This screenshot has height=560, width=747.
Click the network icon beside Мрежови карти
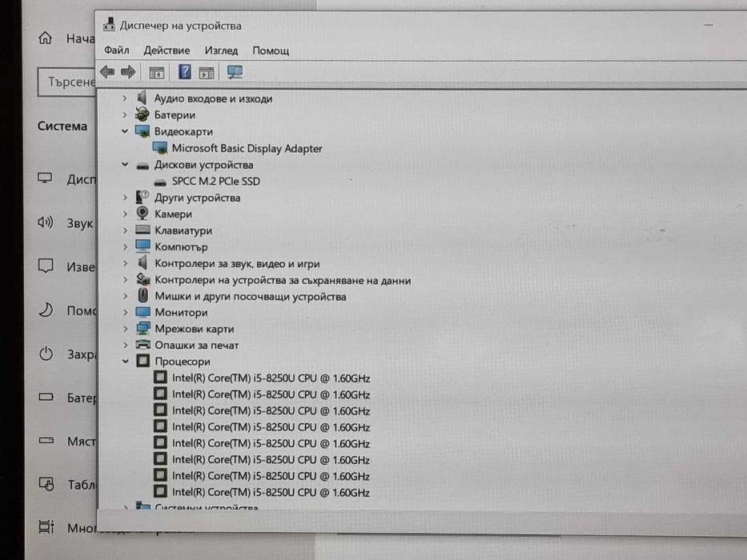click(143, 328)
